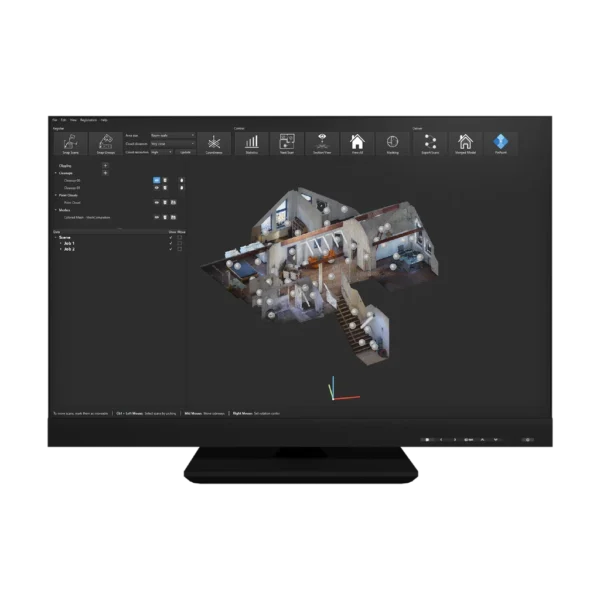This screenshot has width=600, height=600.
Task: Click the 3D house model in viewport
Action: coord(320,275)
